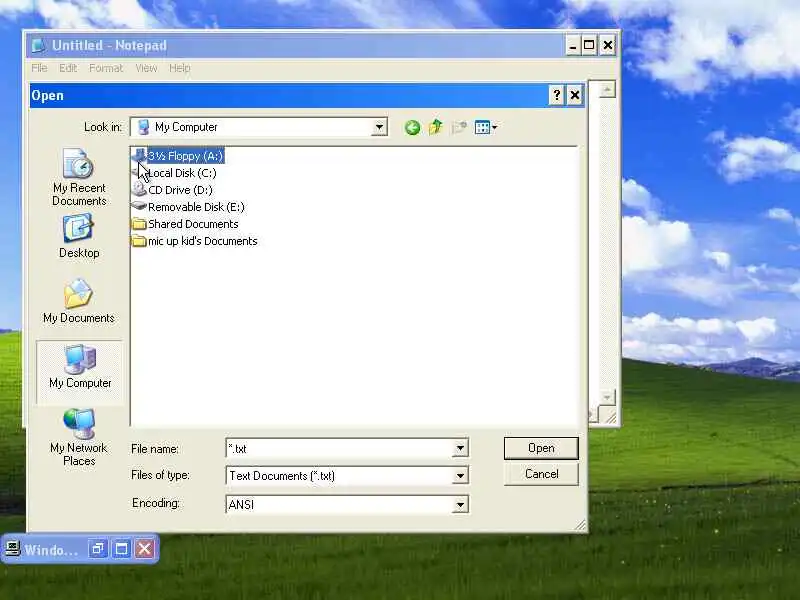Open the ANSI encoding combo box
Image resolution: width=800 pixels, height=600 pixels.
(x=347, y=505)
